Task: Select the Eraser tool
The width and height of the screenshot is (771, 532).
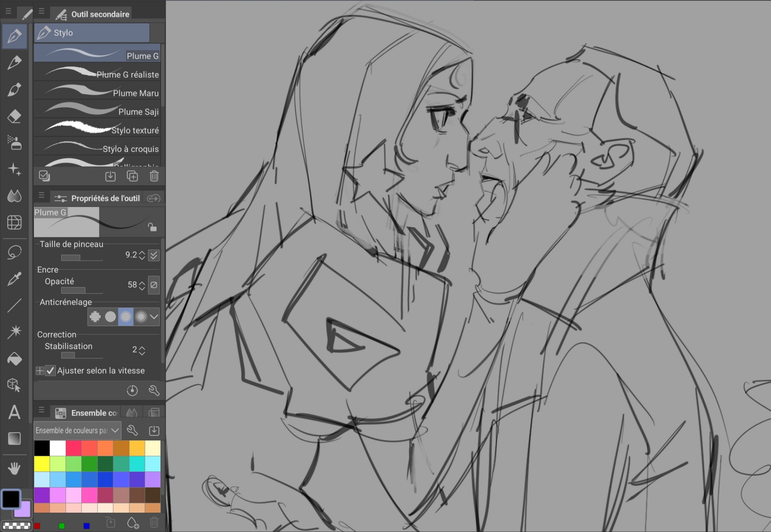Action: click(14, 116)
